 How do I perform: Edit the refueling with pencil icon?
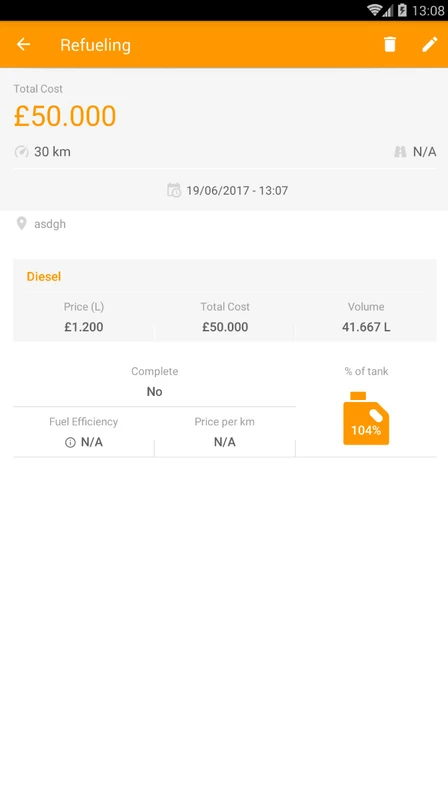tap(429, 44)
